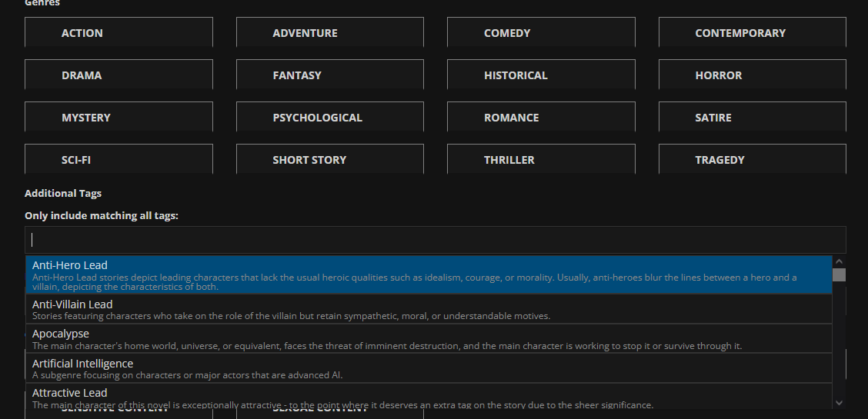Image resolution: width=868 pixels, height=419 pixels.
Task: Choose the Apocalypse tag option
Action: point(429,338)
